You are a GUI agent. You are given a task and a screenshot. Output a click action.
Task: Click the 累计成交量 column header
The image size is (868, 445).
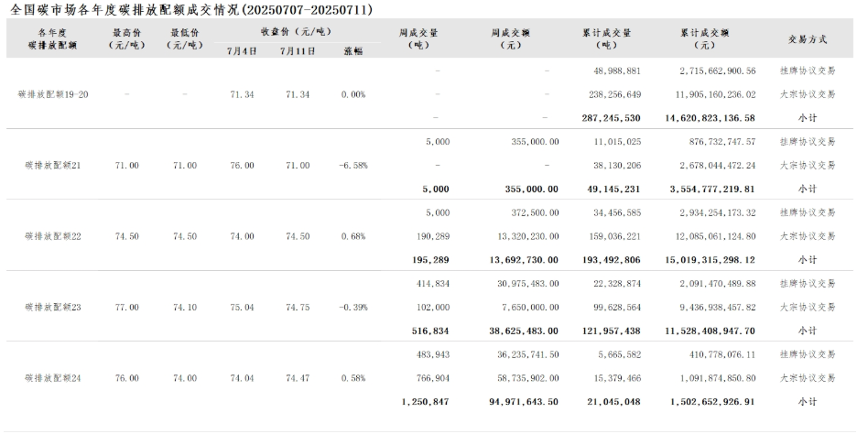pyautogui.click(x=605, y=38)
